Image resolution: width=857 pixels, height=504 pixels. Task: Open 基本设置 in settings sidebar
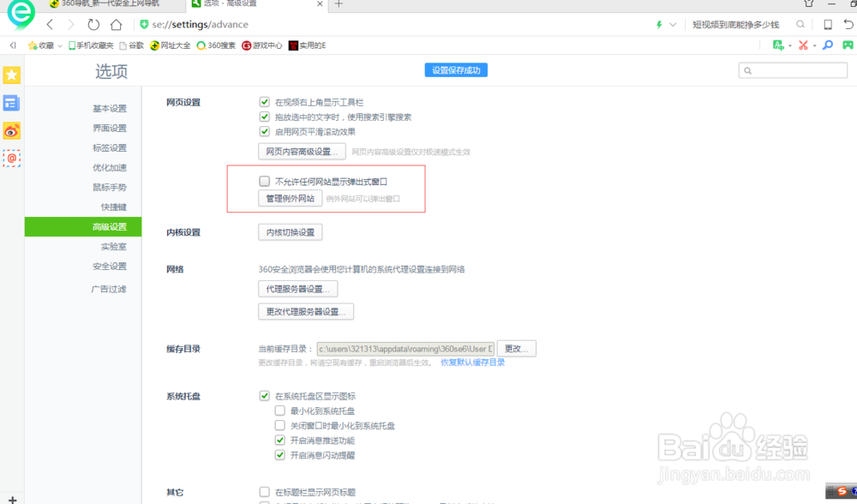[x=110, y=108]
